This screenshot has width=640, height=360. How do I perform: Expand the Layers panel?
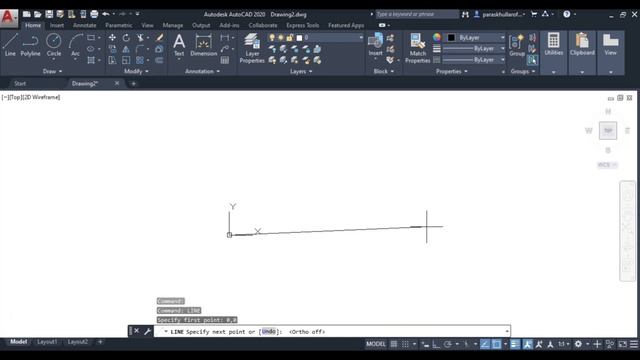[301, 71]
